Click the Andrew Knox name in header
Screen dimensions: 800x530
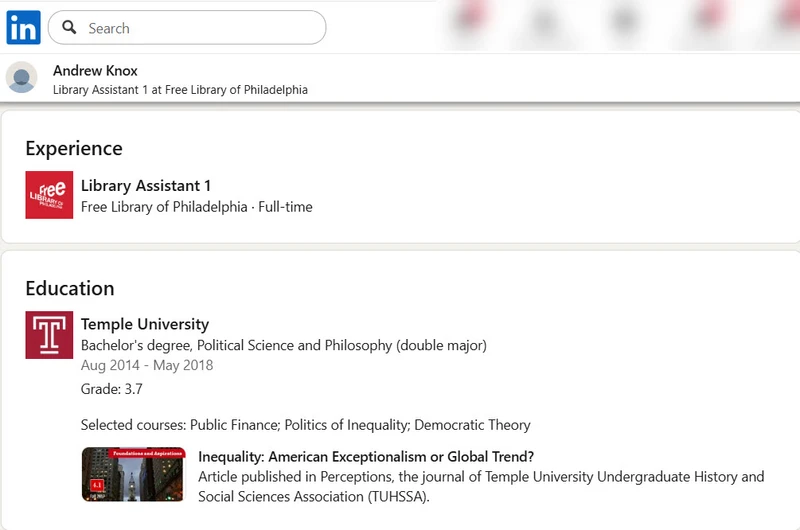click(x=95, y=71)
